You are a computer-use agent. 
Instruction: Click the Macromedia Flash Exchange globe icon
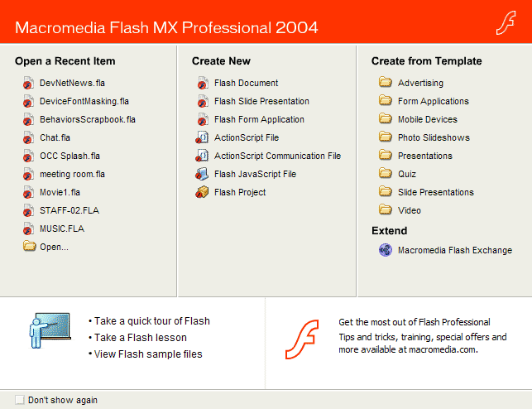385,250
